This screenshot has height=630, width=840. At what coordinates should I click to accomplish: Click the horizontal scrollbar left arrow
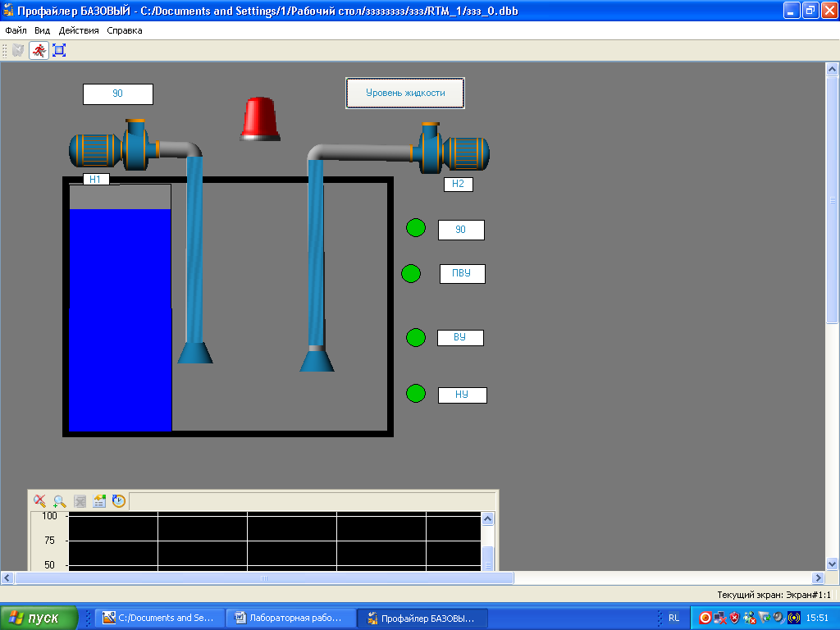(x=7, y=577)
